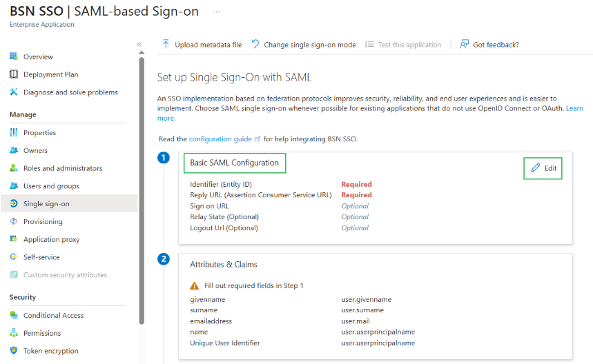Click the Overview grid icon
This screenshot has width=593, height=364.
[x=14, y=57]
